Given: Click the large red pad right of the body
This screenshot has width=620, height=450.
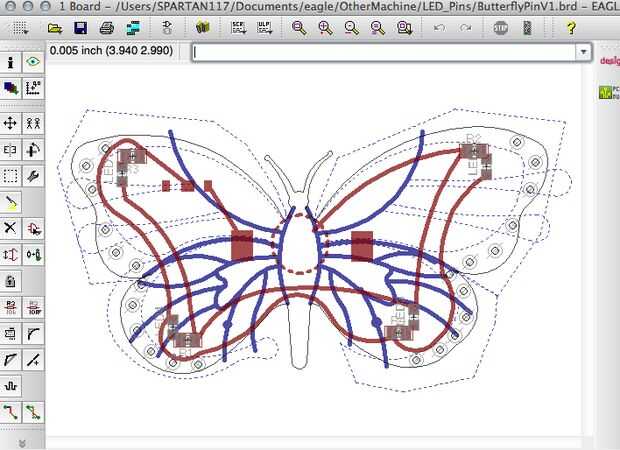Looking at the screenshot, I should [362, 246].
